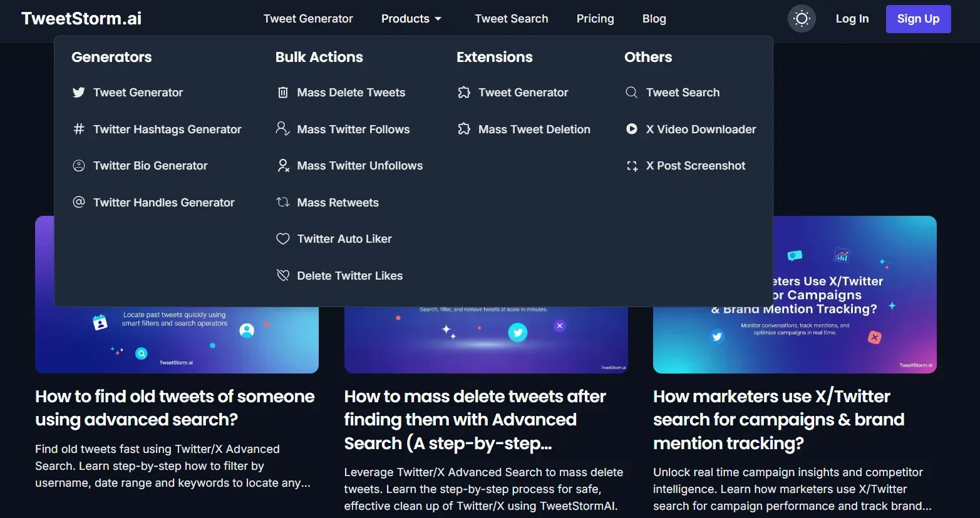Click the hashtag icon beside Twitter Hashtags Generator

coord(78,129)
